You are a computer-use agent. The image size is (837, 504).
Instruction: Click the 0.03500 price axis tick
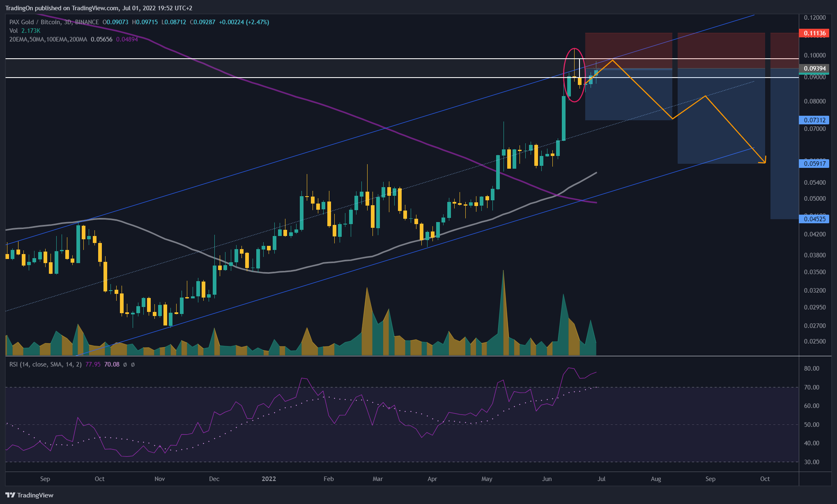coord(814,272)
